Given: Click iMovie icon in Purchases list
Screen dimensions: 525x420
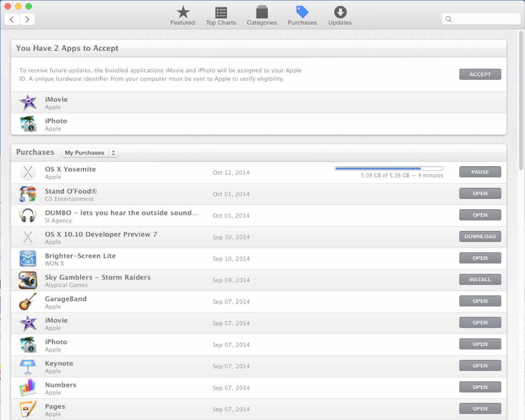Looking at the screenshot, I should [28, 323].
